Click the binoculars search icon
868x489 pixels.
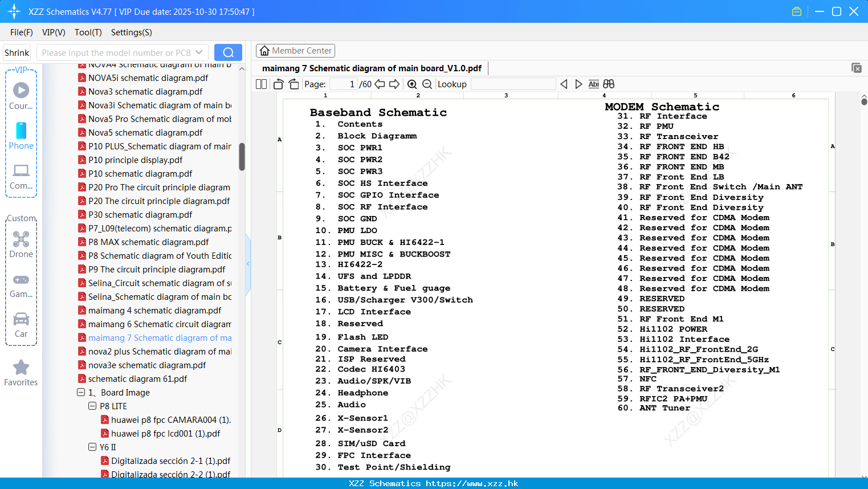(x=609, y=84)
